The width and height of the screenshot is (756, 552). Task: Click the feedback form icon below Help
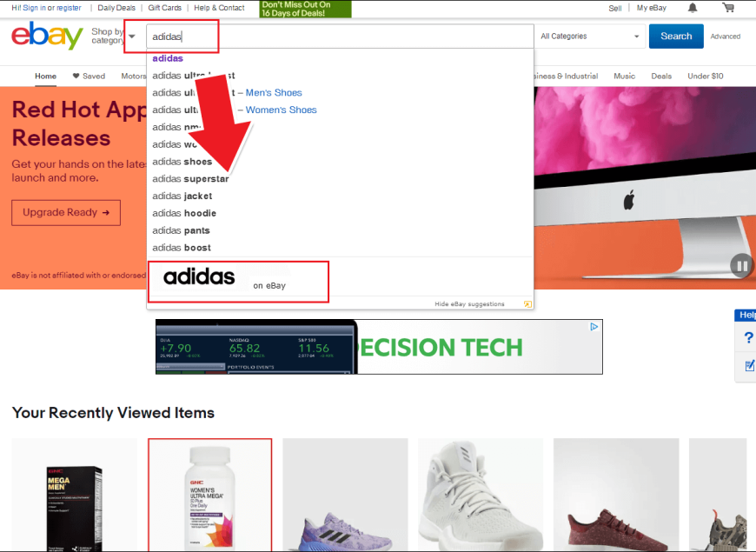tap(750, 365)
